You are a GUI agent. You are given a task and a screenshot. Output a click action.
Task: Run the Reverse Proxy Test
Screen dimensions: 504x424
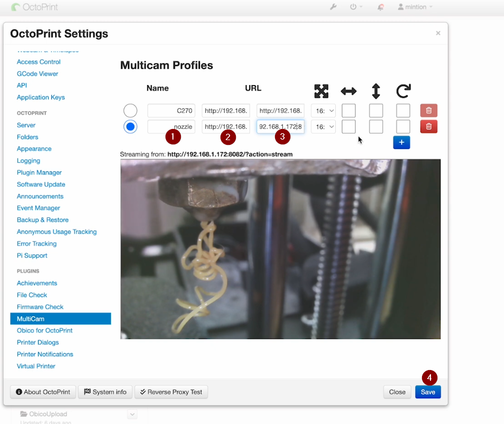(171, 392)
